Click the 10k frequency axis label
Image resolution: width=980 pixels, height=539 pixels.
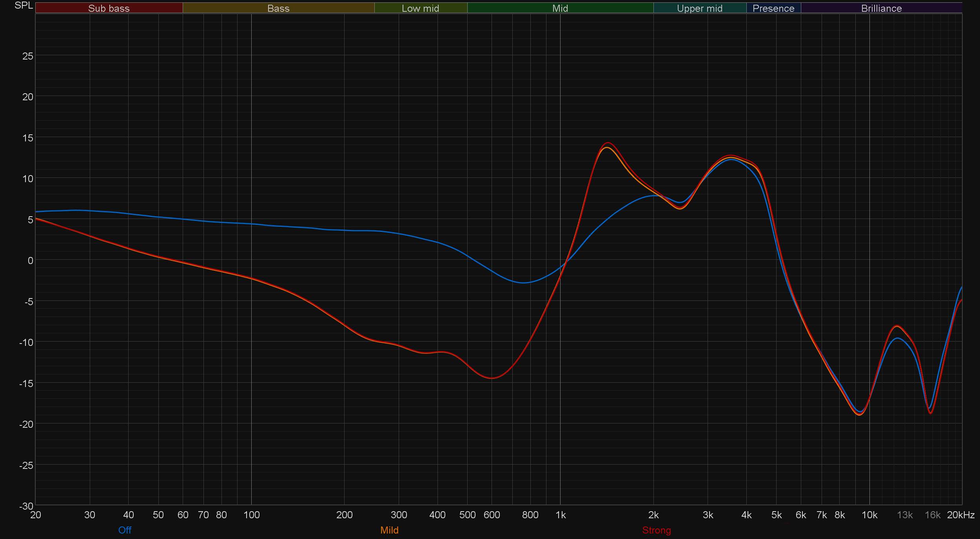coord(869,515)
